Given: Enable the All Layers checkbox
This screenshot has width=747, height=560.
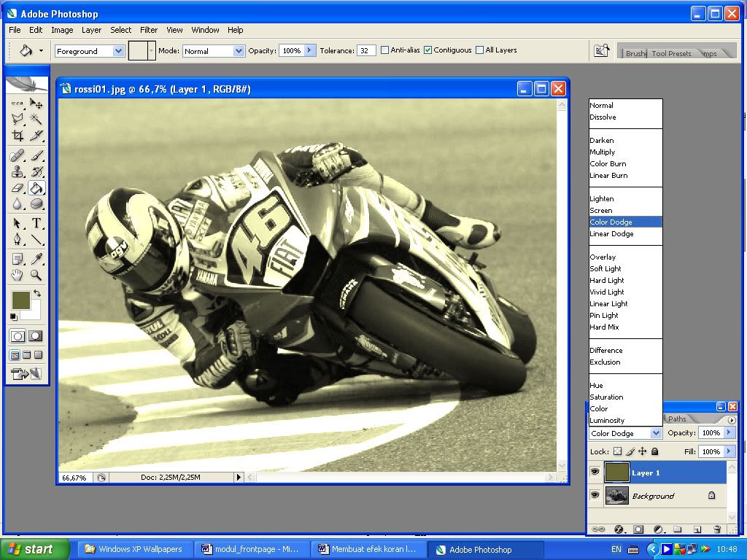Looking at the screenshot, I should (480, 50).
